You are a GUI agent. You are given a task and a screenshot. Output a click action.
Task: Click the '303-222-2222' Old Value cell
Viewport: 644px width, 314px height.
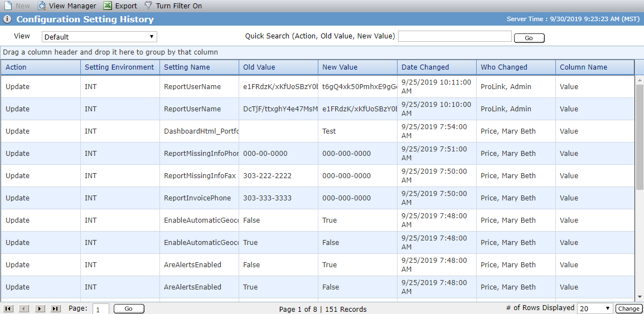tap(278, 175)
